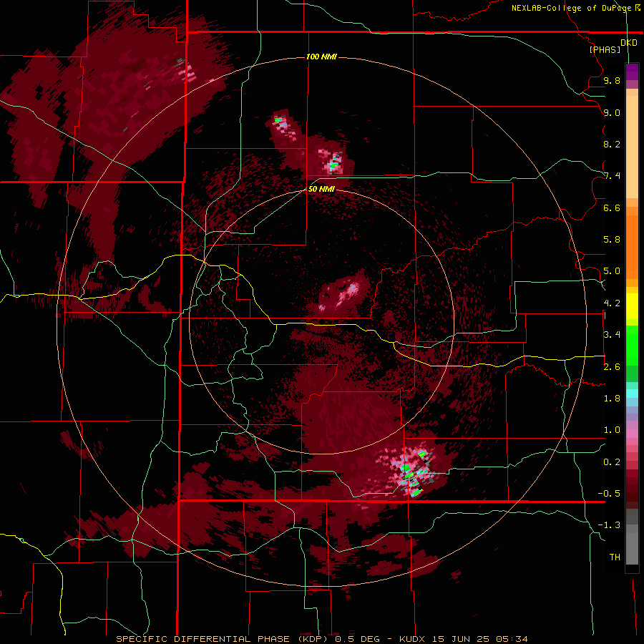
Task: Pick the dark orange color bar segment
Action: (x=632, y=246)
